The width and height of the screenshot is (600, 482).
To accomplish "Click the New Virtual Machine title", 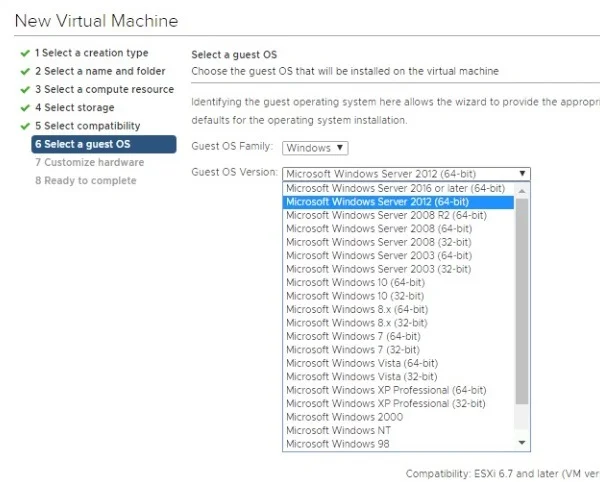I will pyautogui.click(x=96, y=21).
